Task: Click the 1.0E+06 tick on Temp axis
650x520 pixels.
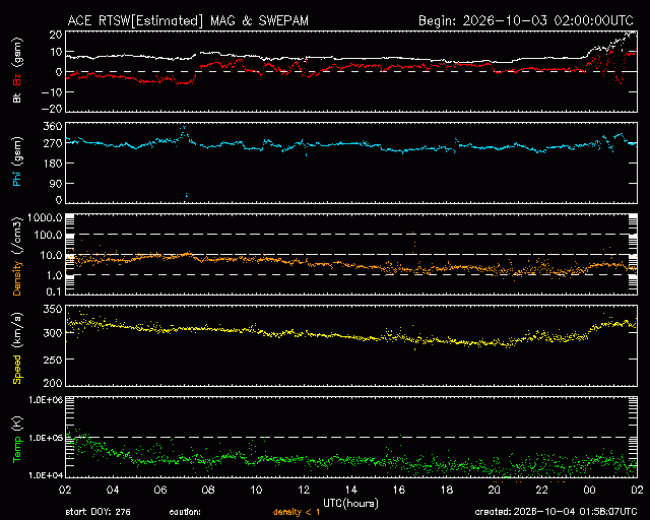Action: tap(46, 400)
